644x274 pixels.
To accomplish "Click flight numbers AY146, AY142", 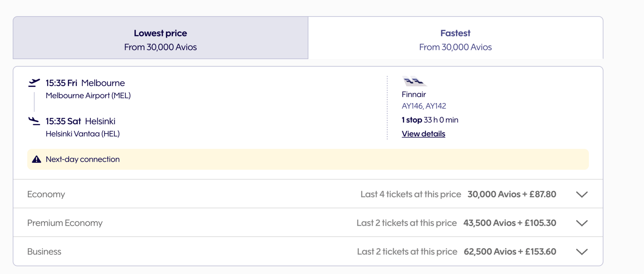I will (x=424, y=106).
